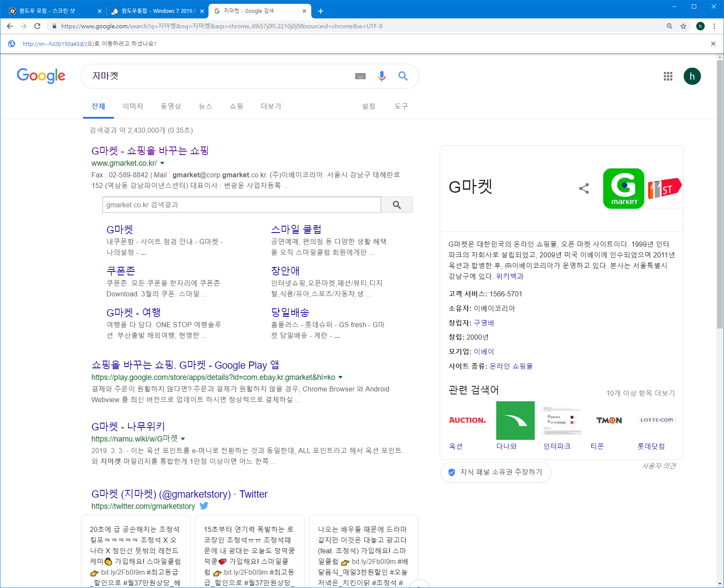Open 설정 search settings
724x588 pixels.
[x=369, y=106]
